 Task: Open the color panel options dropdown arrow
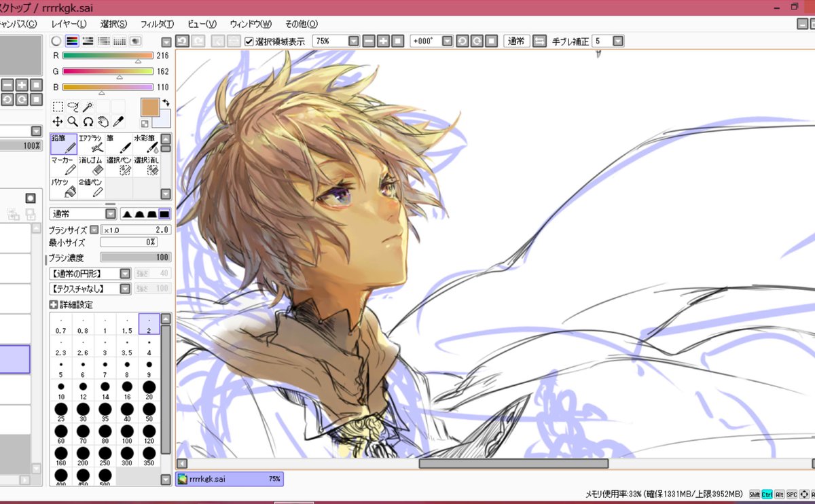pos(166,42)
